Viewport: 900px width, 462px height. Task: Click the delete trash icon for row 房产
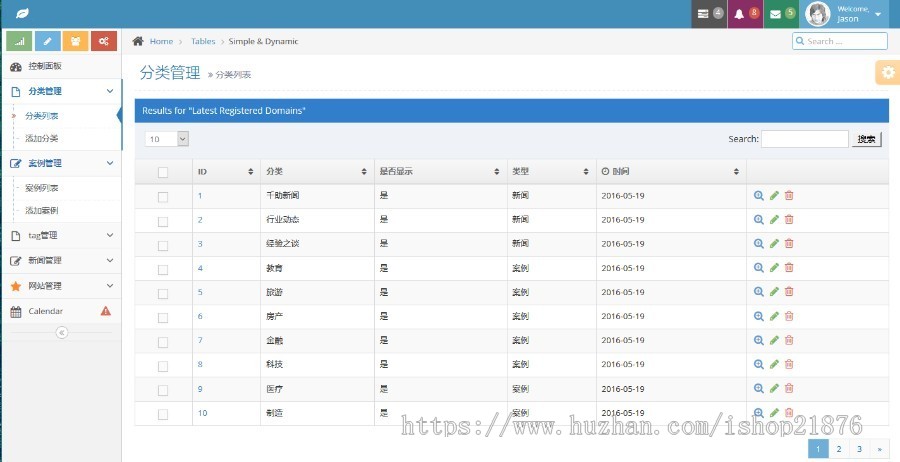[789, 316]
